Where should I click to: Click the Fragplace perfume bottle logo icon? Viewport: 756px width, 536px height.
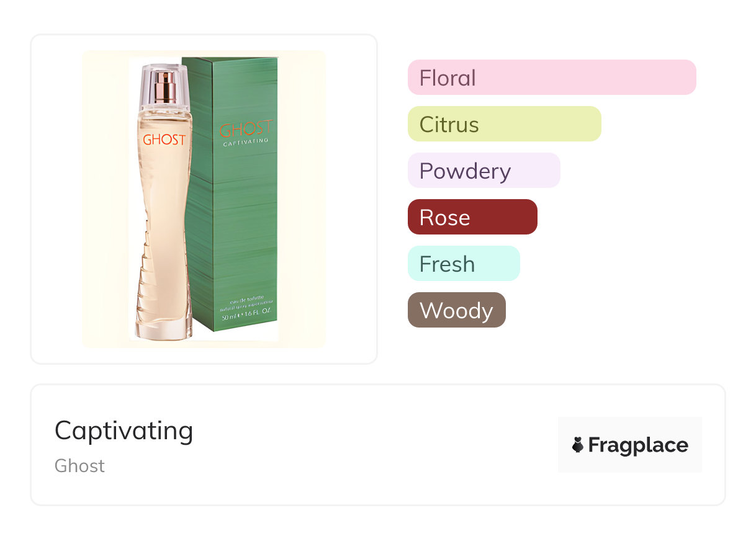578,445
